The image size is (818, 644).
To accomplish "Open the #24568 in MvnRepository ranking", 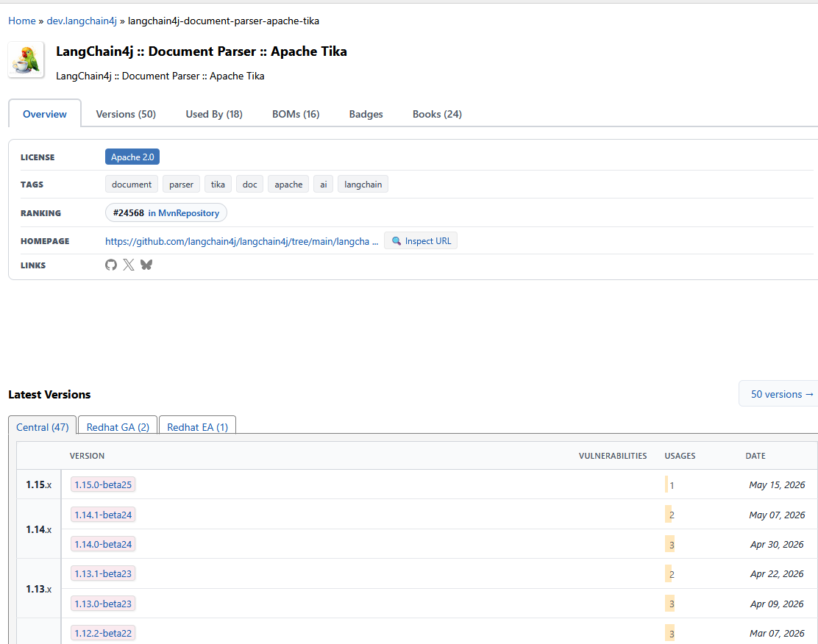I will pyautogui.click(x=166, y=212).
